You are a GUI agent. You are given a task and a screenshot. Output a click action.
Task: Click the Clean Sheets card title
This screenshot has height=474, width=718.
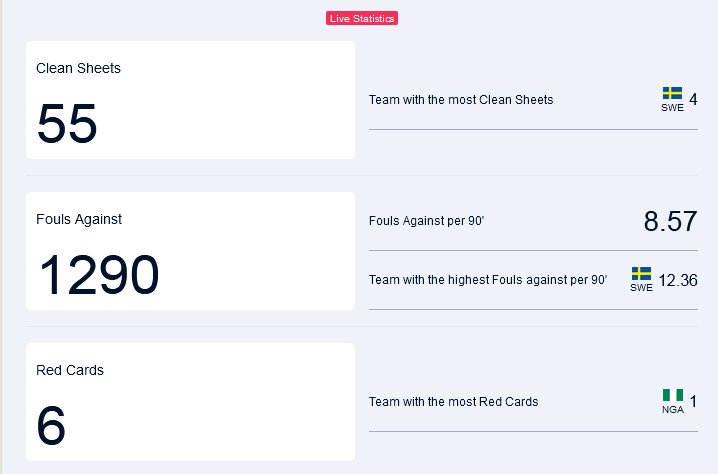click(78, 68)
